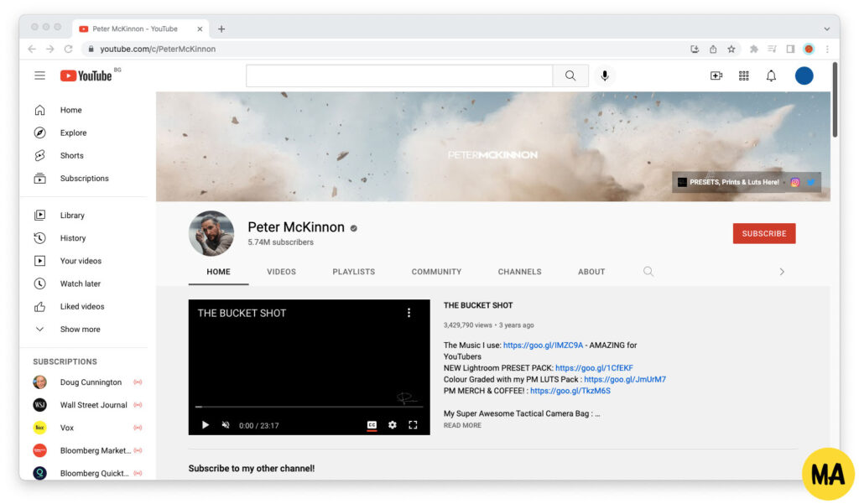The width and height of the screenshot is (859, 504).
Task: Switch to the COMMUNITY tab
Action: tap(436, 272)
